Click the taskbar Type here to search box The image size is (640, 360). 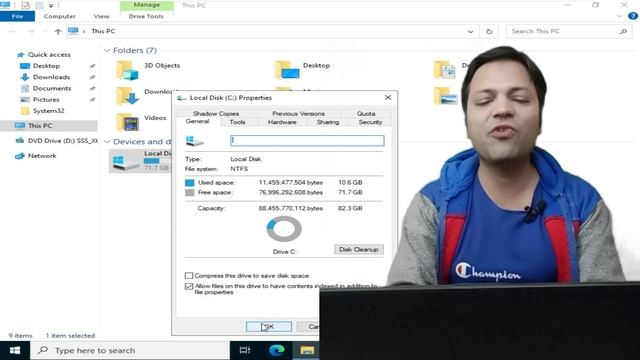(130, 351)
